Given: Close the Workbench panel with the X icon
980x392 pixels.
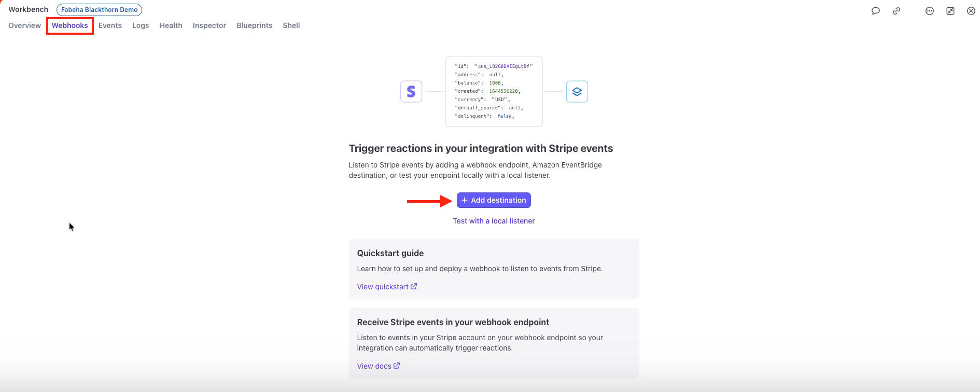Looking at the screenshot, I should tap(971, 11).
